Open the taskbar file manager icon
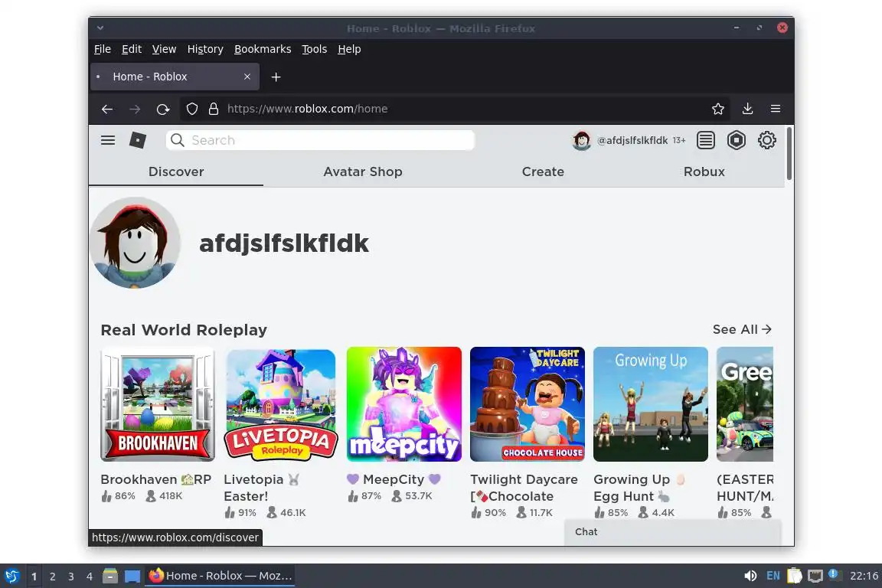882x588 pixels. click(110, 576)
